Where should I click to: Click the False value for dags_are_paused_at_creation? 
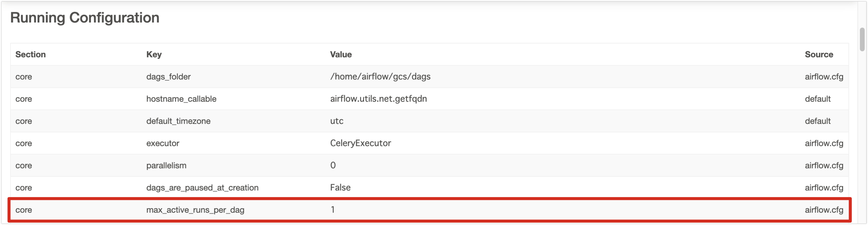(x=340, y=188)
